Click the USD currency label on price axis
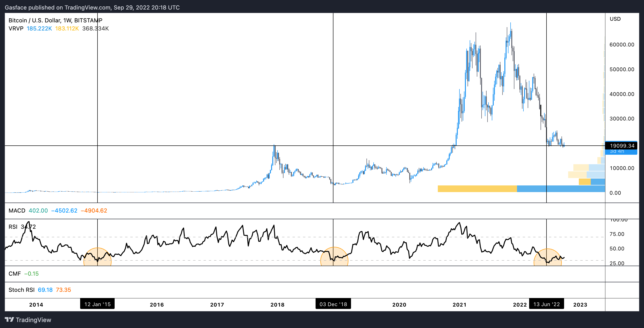644x328 pixels. tap(615, 19)
